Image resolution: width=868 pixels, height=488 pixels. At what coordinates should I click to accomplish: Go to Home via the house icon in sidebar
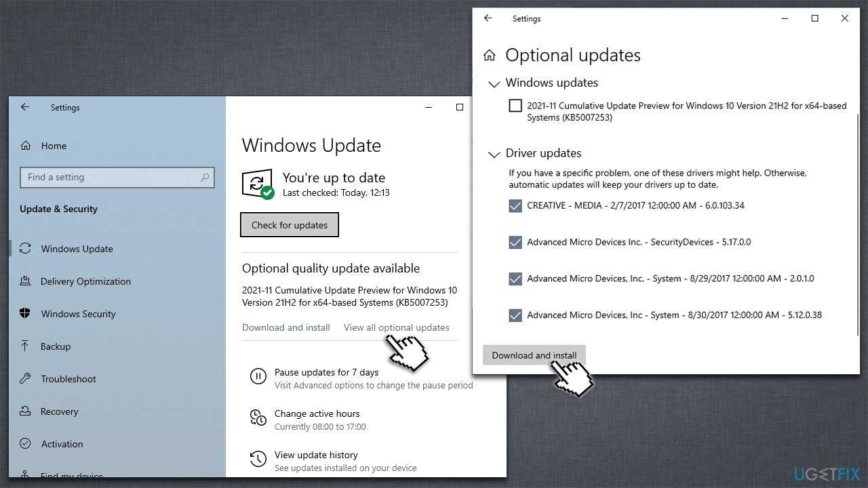(26, 146)
